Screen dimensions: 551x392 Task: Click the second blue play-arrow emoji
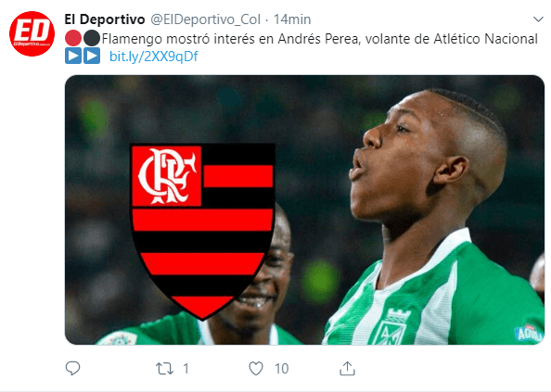point(92,57)
